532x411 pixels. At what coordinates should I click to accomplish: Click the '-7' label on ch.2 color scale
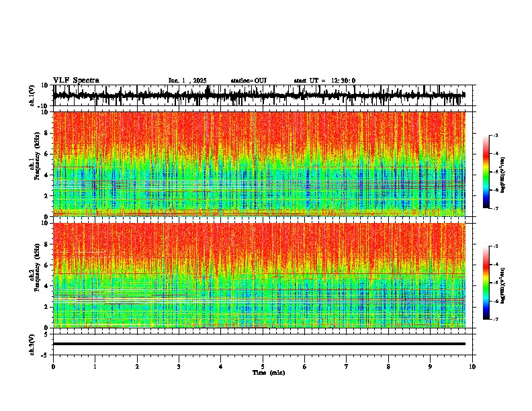click(x=495, y=319)
